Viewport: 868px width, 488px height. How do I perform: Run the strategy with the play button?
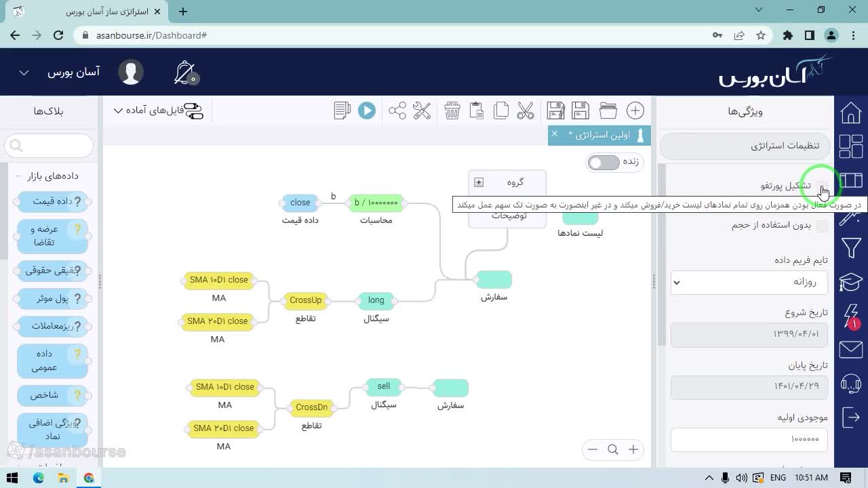click(x=367, y=110)
